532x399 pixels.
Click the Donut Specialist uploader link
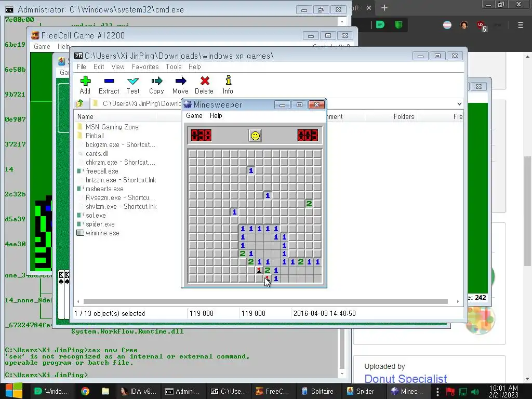405,378
